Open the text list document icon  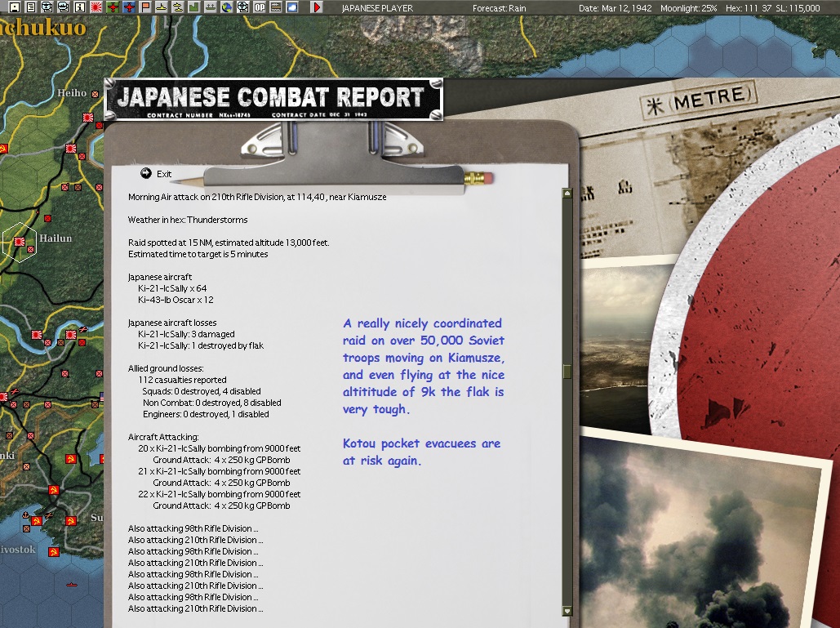point(31,7)
